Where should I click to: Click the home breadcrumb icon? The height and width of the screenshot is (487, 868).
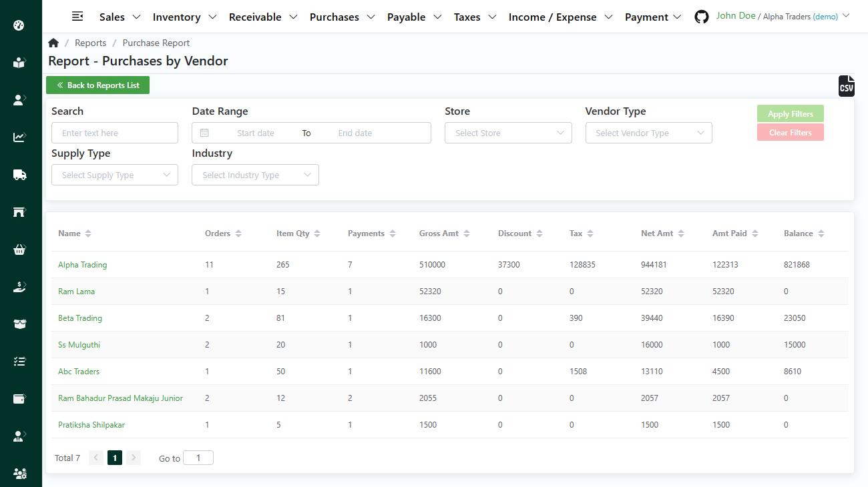pyautogui.click(x=53, y=43)
